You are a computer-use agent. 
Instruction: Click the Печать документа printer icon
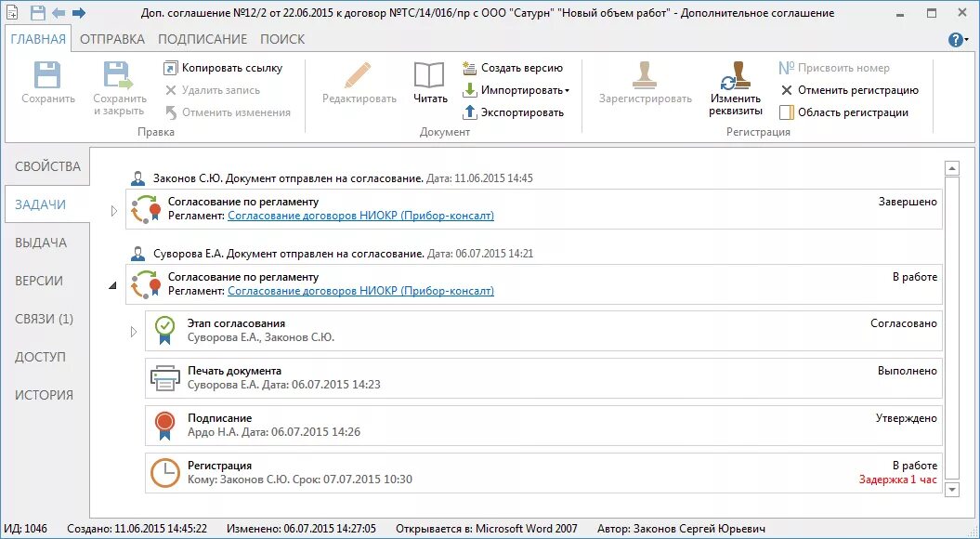[x=165, y=378]
